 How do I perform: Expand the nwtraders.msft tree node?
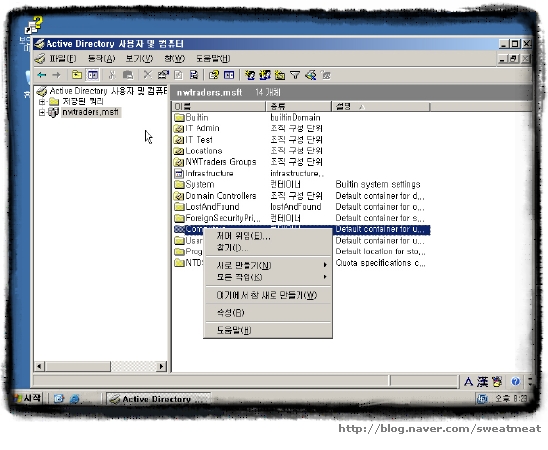click(42, 112)
